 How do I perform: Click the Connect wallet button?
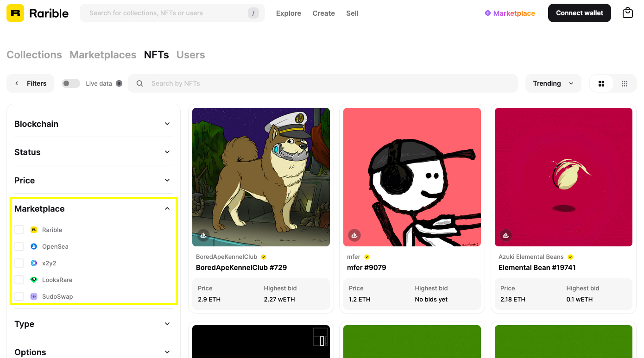[580, 13]
